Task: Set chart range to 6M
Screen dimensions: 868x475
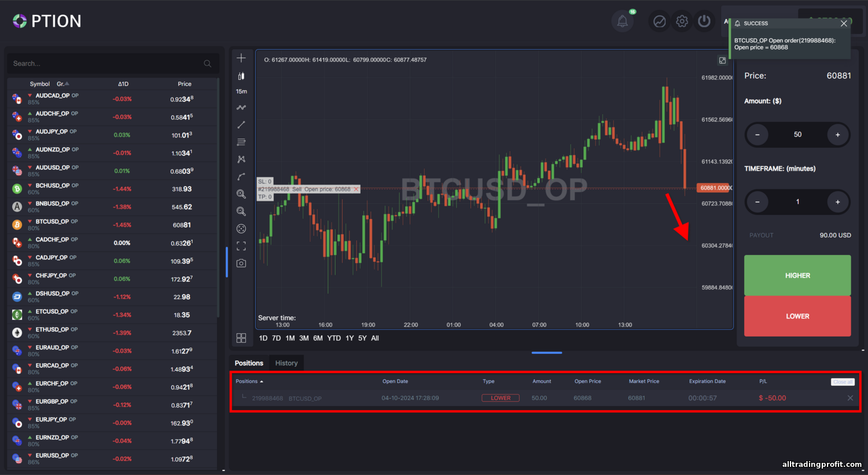Action: pyautogui.click(x=318, y=338)
